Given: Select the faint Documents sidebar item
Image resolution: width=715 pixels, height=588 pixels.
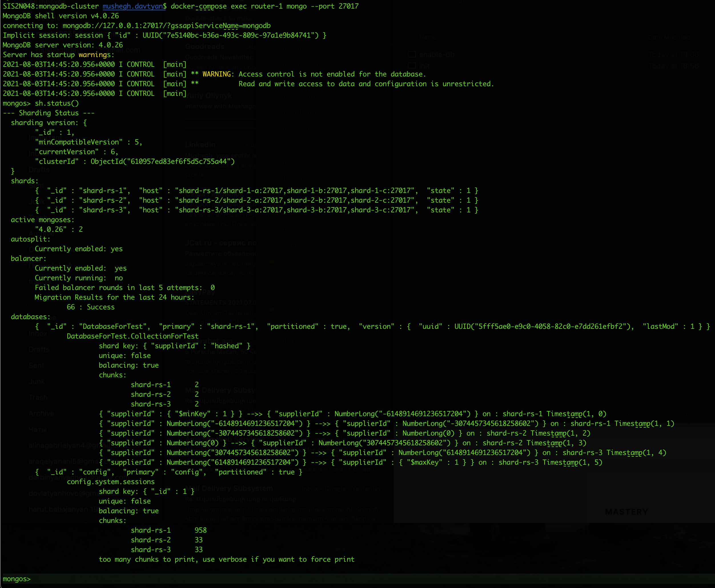Looking at the screenshot, I should point(299,97).
